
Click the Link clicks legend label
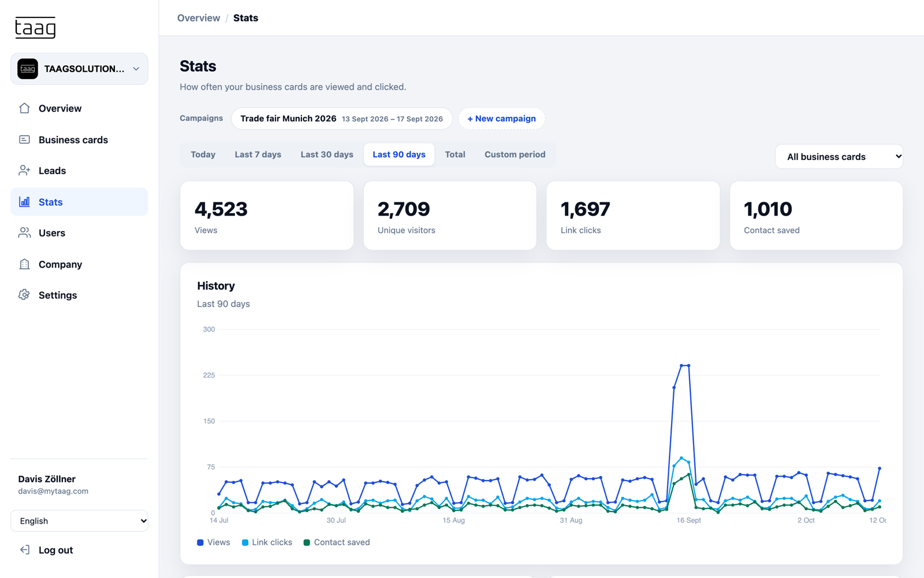click(272, 542)
